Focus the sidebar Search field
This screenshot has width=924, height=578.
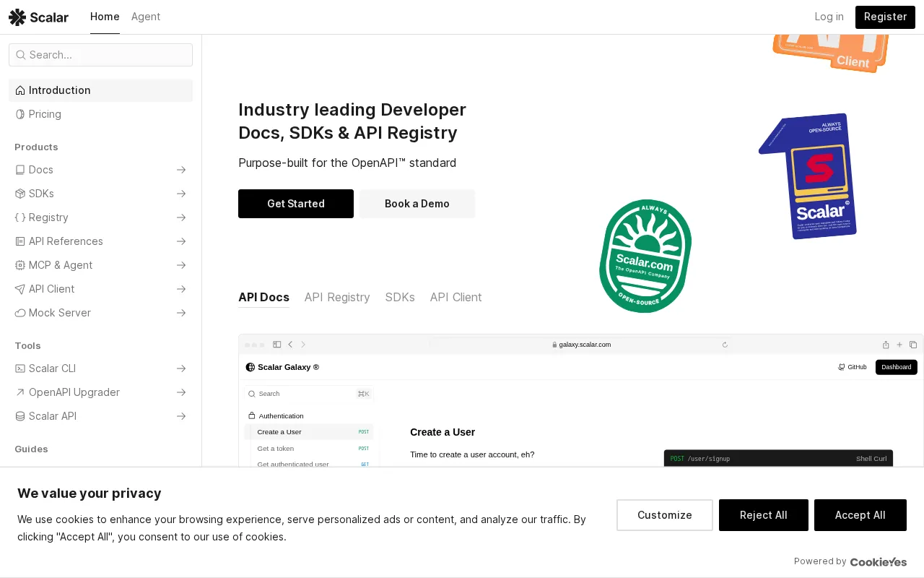pyautogui.click(x=100, y=55)
